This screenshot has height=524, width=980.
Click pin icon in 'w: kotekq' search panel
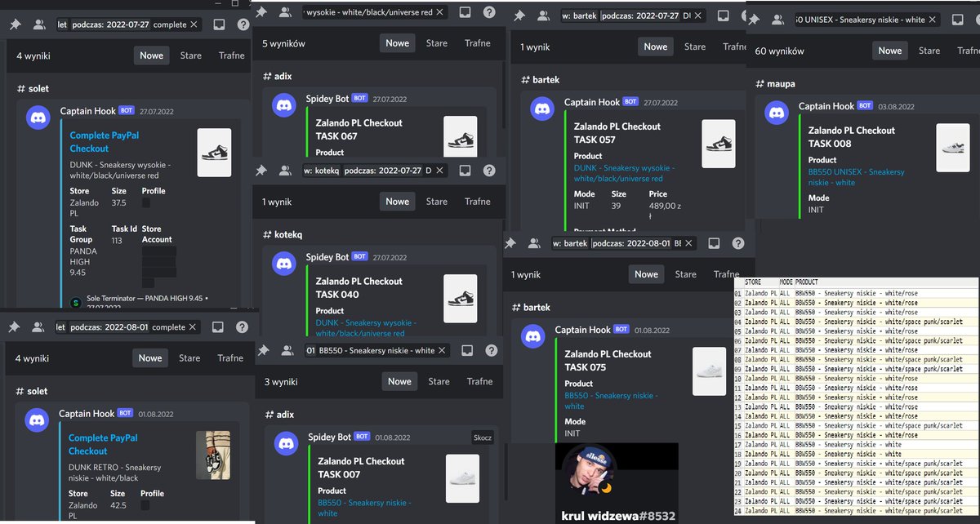click(261, 171)
